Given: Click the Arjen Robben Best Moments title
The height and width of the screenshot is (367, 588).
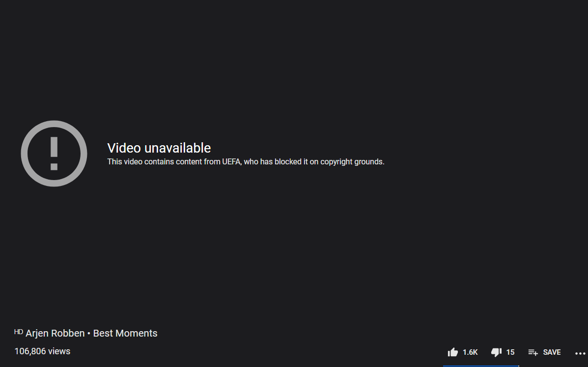Looking at the screenshot, I should pos(91,333).
